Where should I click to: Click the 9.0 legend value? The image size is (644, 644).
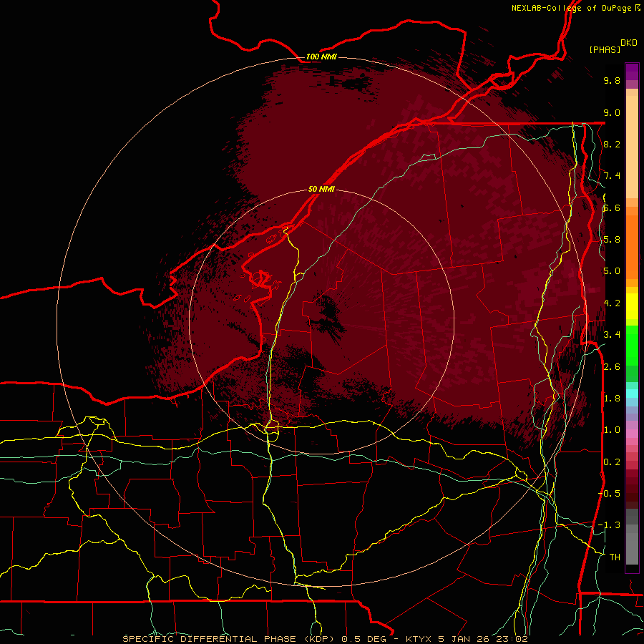612,113
